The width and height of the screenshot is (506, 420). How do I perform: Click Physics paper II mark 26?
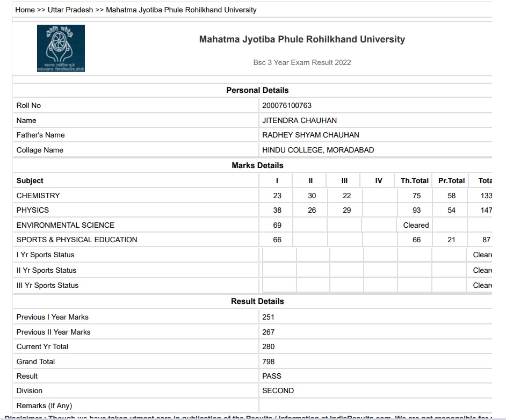click(x=312, y=211)
